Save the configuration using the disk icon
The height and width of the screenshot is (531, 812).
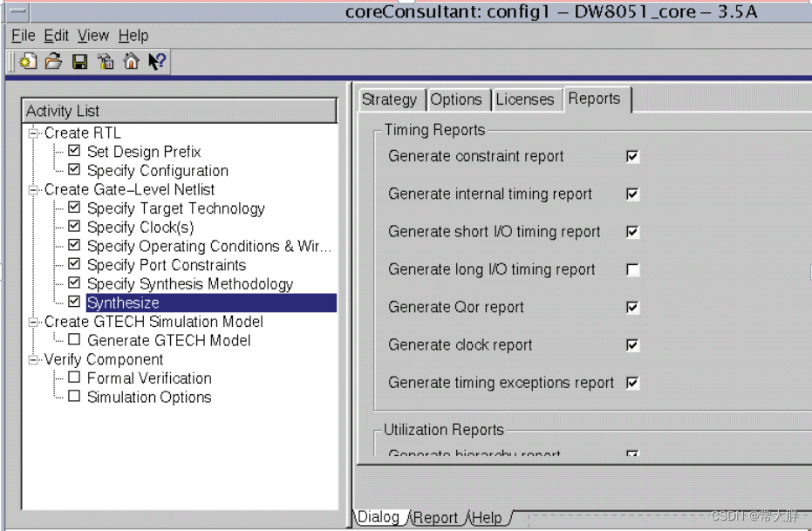point(79,61)
